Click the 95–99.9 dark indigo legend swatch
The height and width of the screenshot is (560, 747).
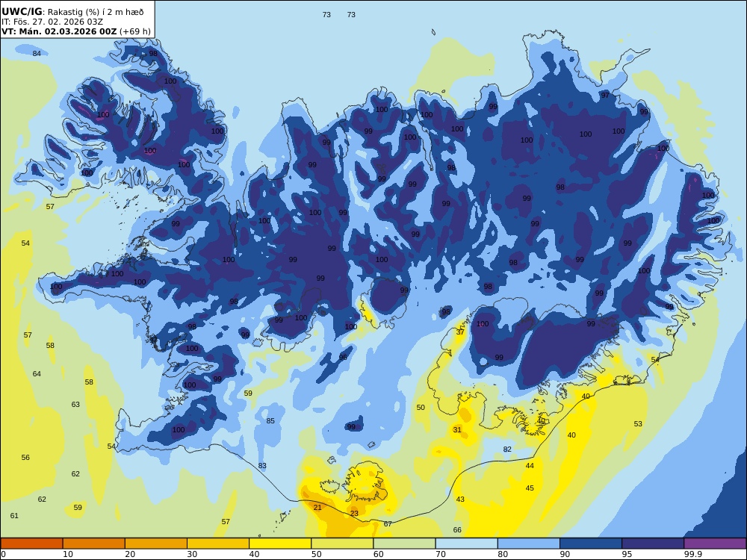click(653, 544)
